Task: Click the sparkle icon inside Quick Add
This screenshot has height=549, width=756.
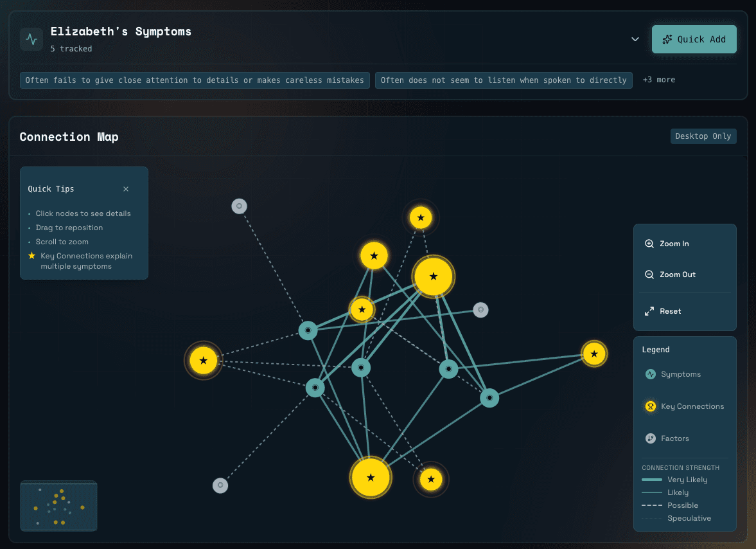Action: (668, 39)
